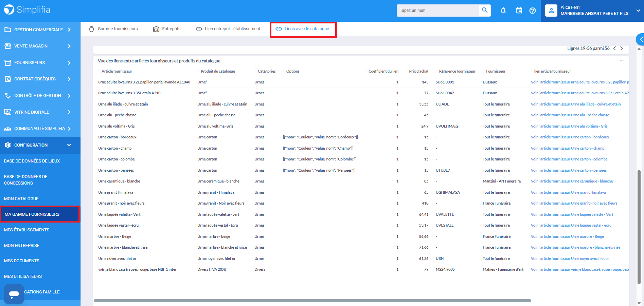Viewport: 644px width, 306px height.
Task: Select reference cell UGHIMALAYA
Action: pos(448,192)
